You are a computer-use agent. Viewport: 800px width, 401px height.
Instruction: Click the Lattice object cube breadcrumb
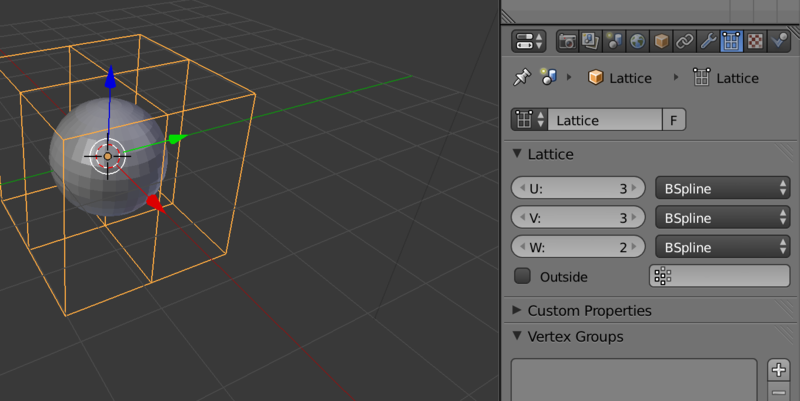pyautogui.click(x=595, y=78)
